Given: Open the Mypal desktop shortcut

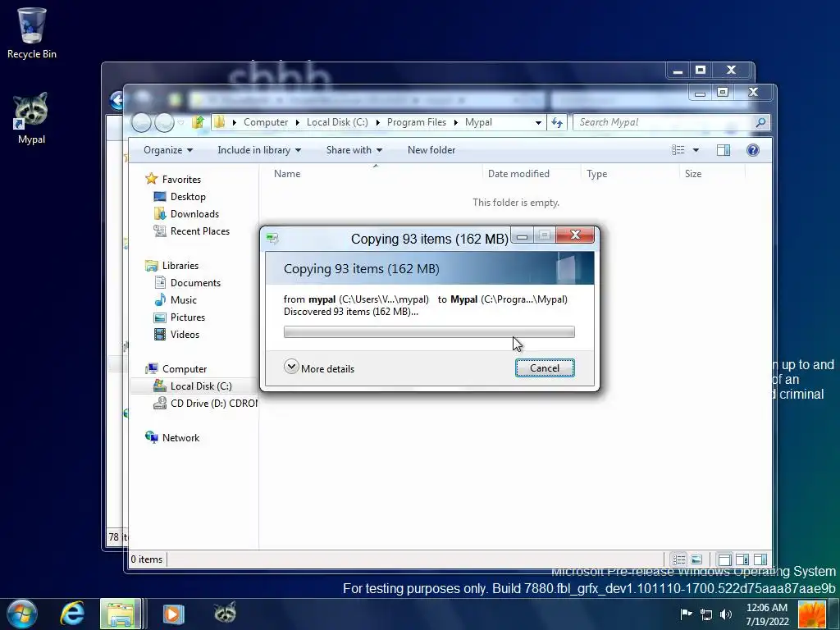Looking at the screenshot, I should [31, 118].
